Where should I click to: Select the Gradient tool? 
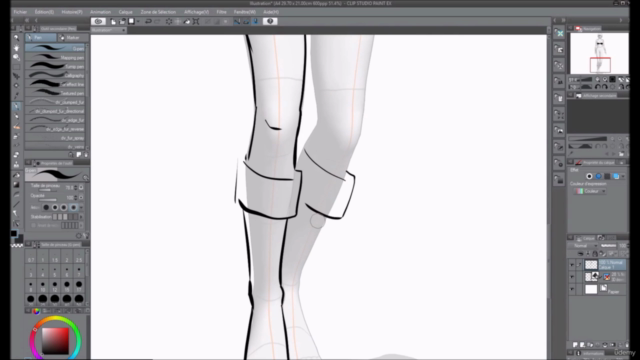click(16, 184)
